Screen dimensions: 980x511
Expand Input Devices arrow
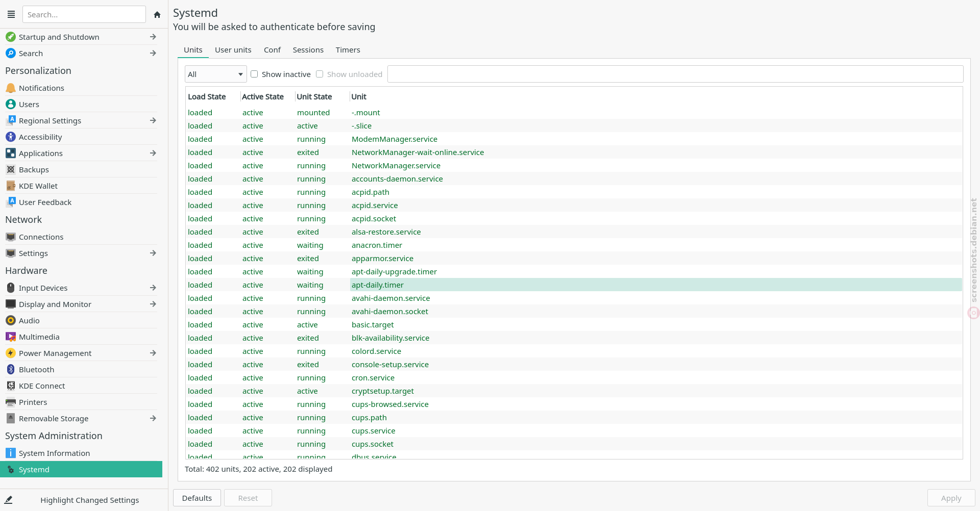pyautogui.click(x=153, y=288)
